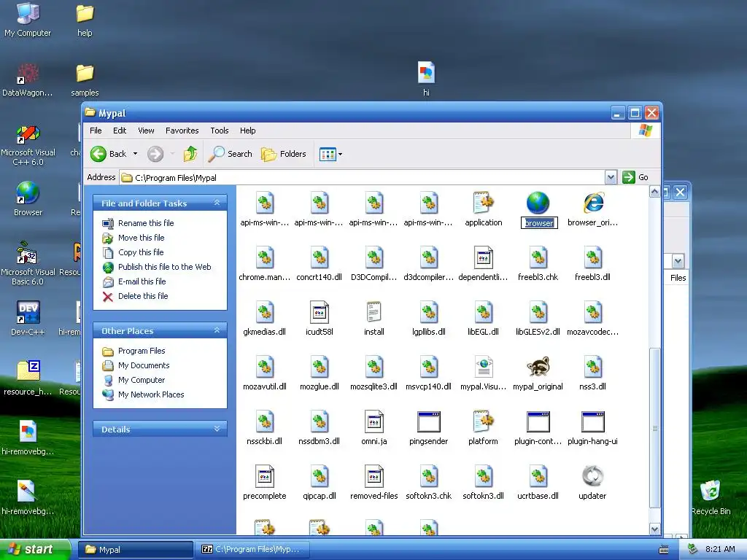The height and width of the screenshot is (560, 747).
Task: Select the concrt140.dll file
Action: 320,257
